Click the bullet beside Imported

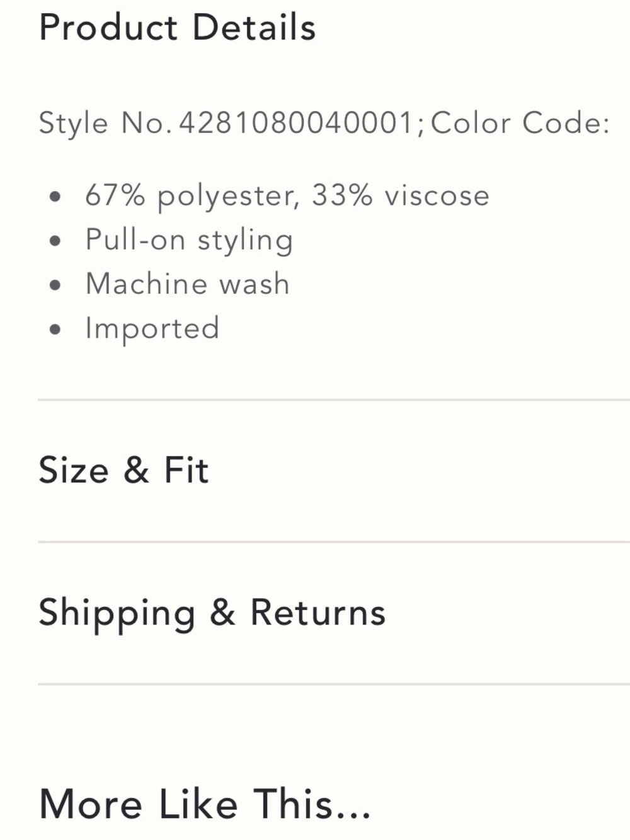point(55,329)
